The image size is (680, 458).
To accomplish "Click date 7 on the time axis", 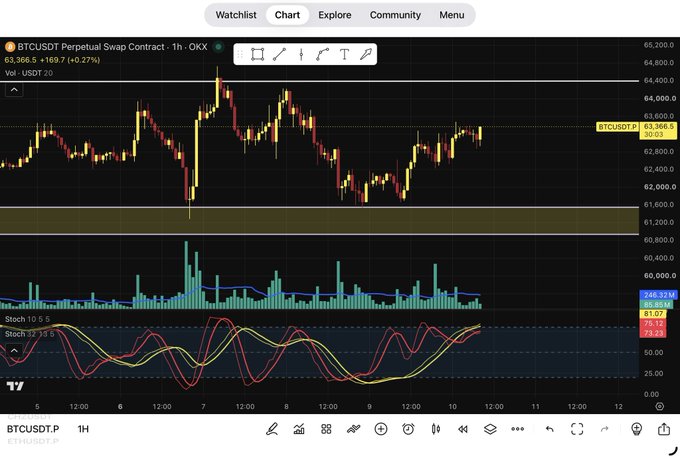I will (203, 406).
